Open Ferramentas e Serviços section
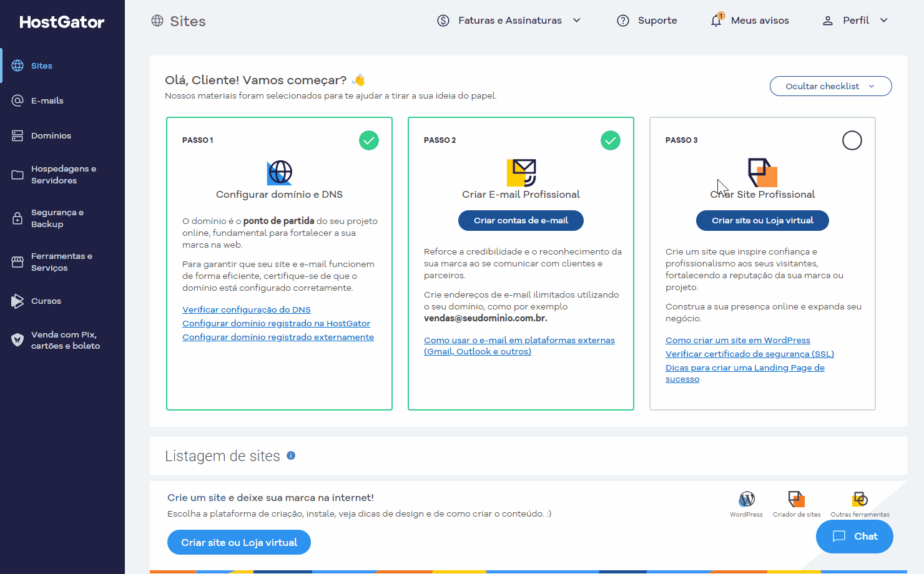Viewport: 924px width, 574px height. click(x=62, y=262)
